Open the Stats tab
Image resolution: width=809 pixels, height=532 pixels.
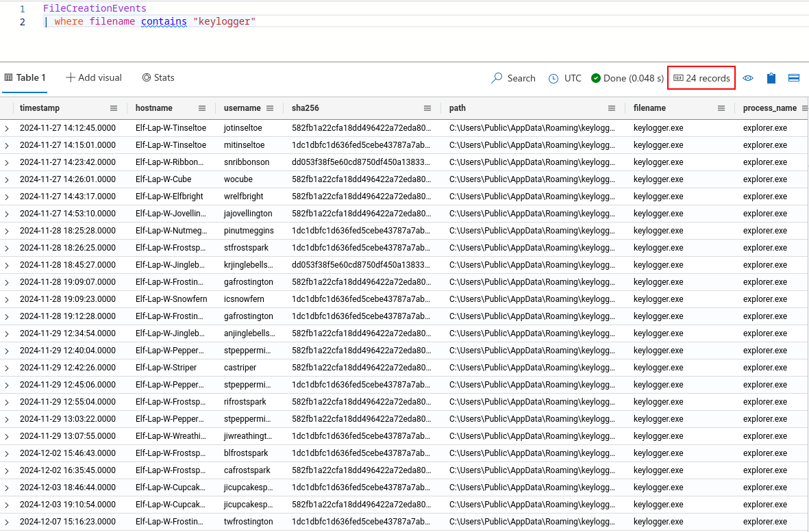coord(158,77)
